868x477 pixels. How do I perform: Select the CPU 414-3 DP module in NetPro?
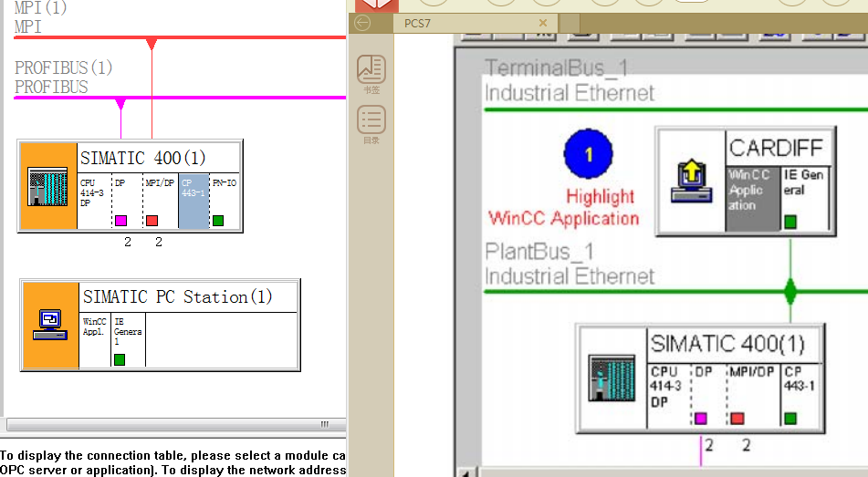click(93, 201)
